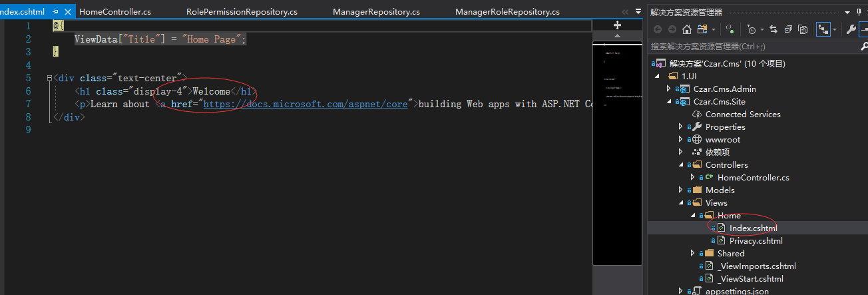Click the Home icon in Solution Explorer toolbar
Viewport: 868px width, 295px height.
pyautogui.click(x=687, y=29)
